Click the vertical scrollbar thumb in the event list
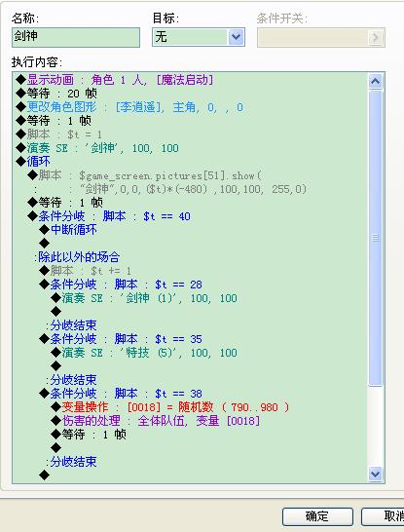 click(375, 238)
